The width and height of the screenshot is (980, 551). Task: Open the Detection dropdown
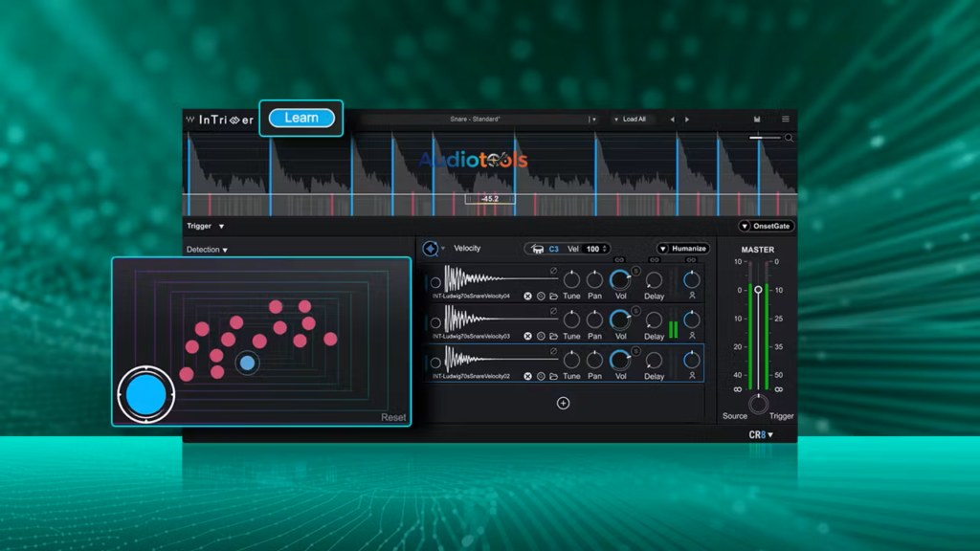pyautogui.click(x=204, y=248)
